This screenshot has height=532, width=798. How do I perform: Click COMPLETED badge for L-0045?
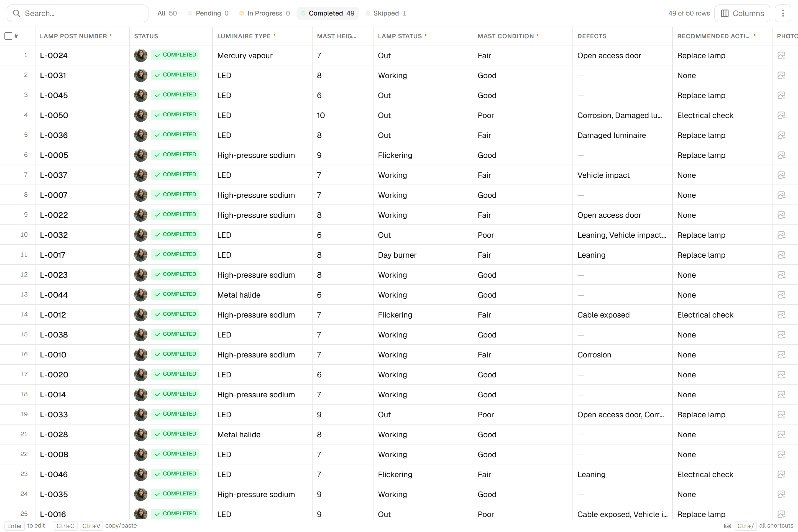(x=175, y=95)
